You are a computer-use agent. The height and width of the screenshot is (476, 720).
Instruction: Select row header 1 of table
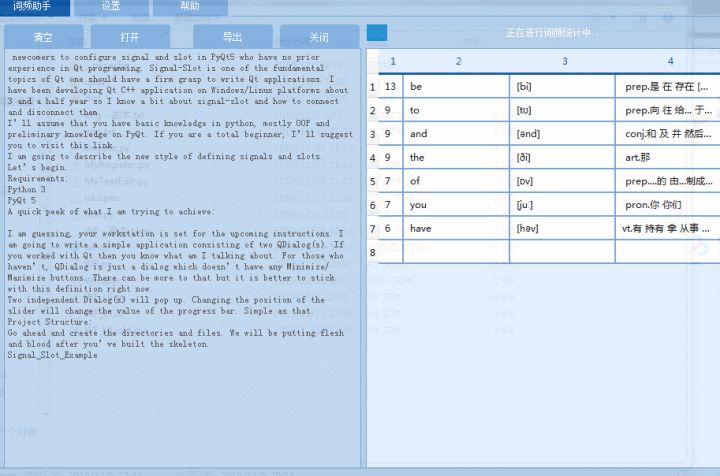coord(373,87)
